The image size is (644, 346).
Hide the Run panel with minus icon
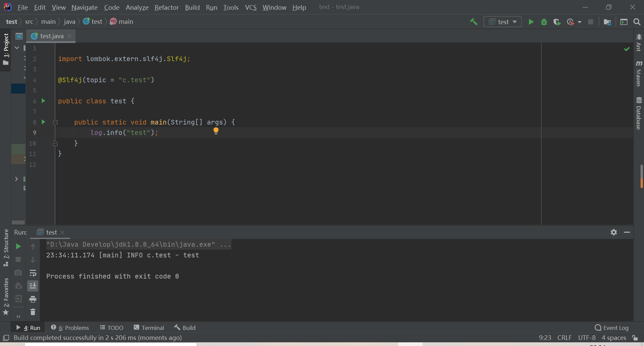(x=627, y=232)
